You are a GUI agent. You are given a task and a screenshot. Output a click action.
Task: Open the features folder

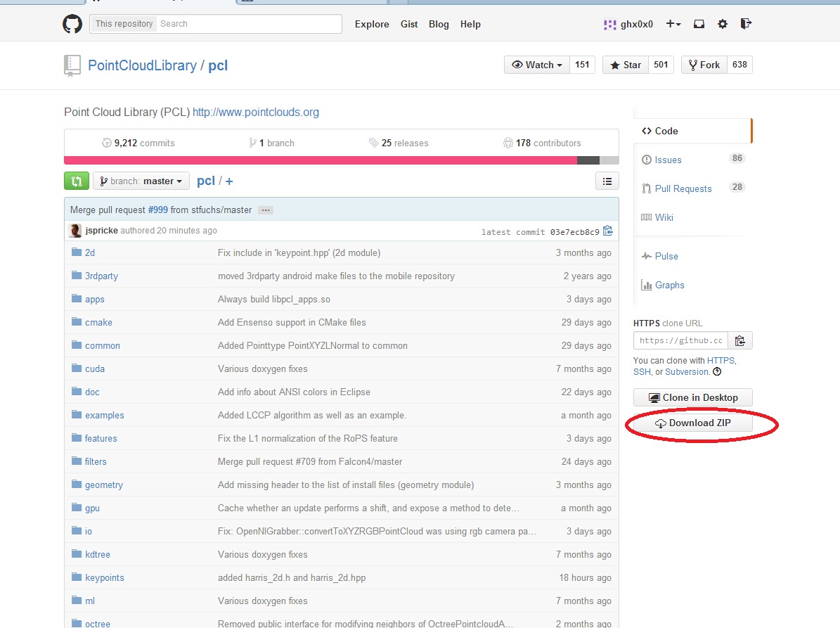pos(101,438)
